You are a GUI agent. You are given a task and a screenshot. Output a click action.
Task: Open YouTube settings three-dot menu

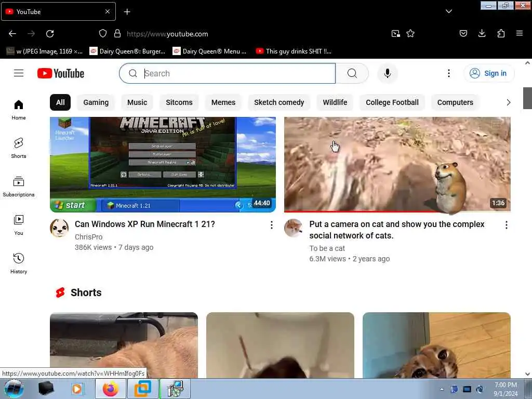coord(448,73)
